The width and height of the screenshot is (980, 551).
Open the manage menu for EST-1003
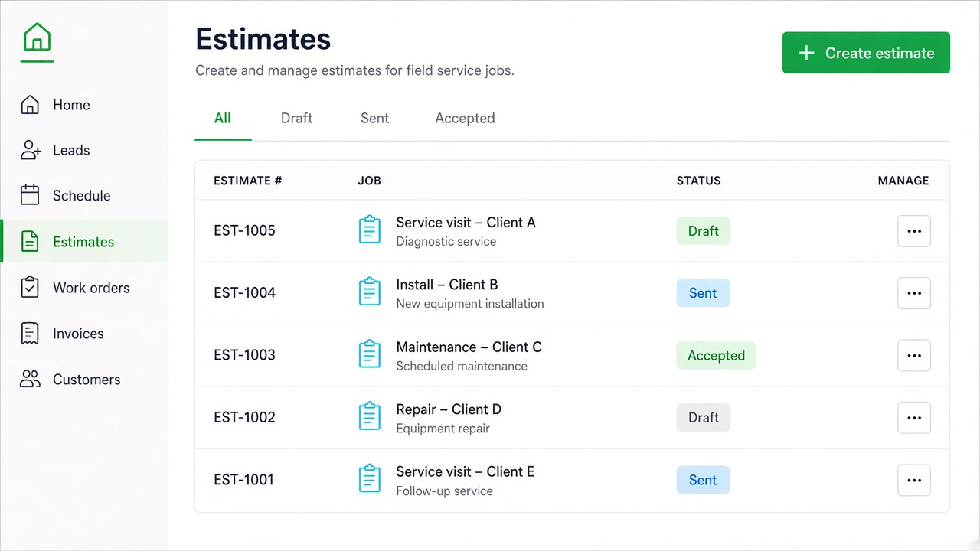point(914,356)
